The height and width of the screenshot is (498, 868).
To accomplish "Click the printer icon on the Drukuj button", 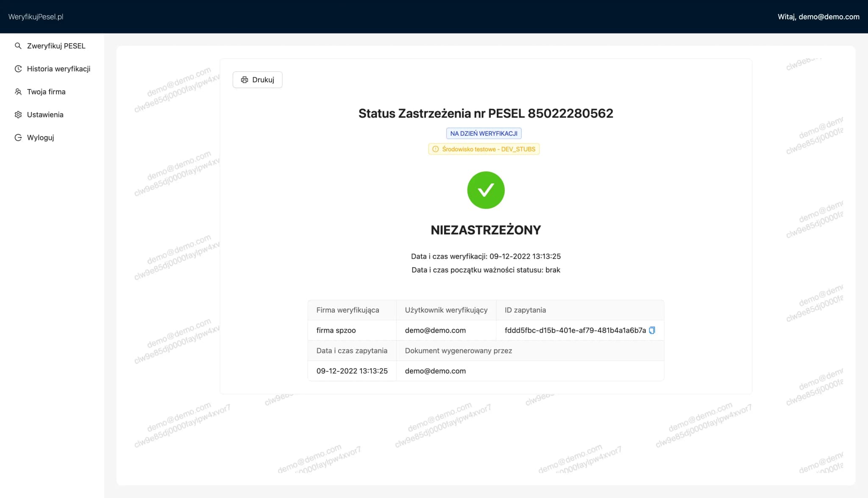I will [244, 80].
